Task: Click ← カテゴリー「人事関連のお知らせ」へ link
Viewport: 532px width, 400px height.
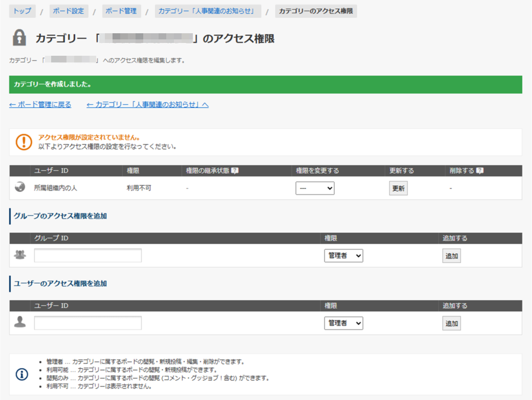Action: coord(148,104)
